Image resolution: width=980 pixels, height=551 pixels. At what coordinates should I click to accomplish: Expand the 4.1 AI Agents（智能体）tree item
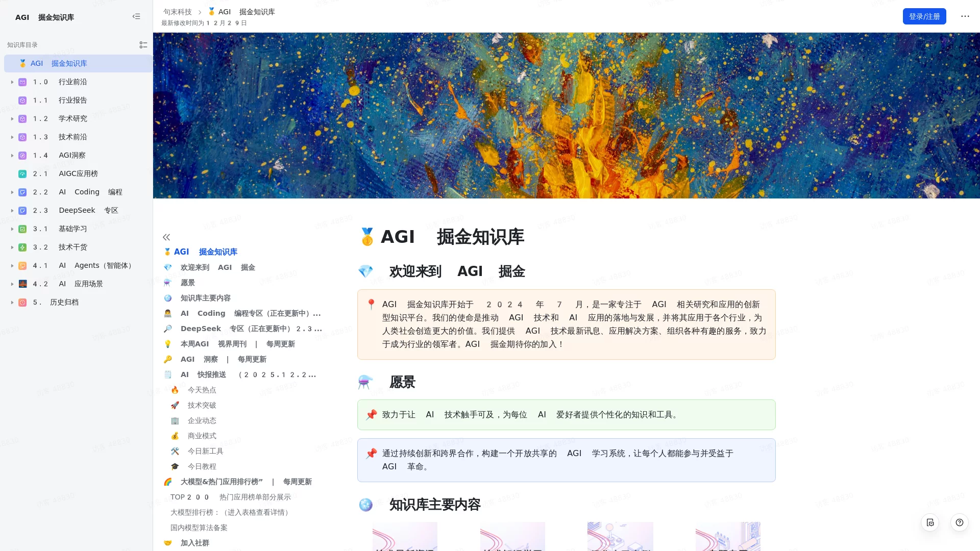[12, 265]
